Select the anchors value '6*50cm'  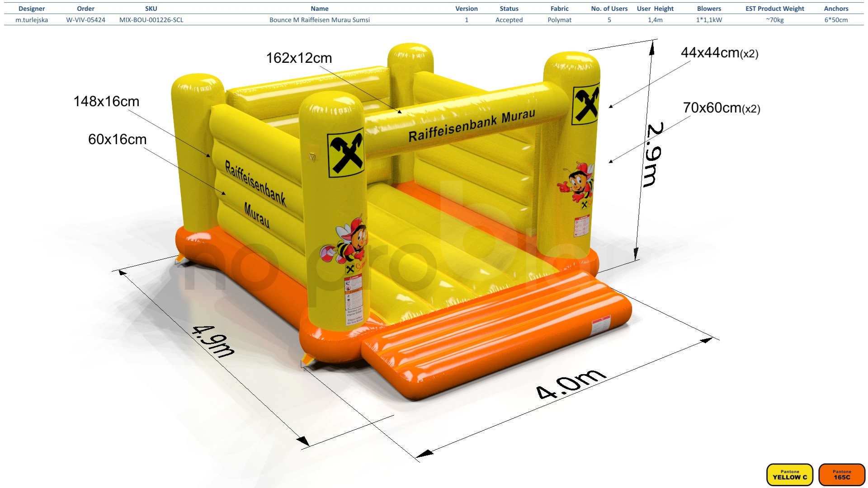point(836,20)
